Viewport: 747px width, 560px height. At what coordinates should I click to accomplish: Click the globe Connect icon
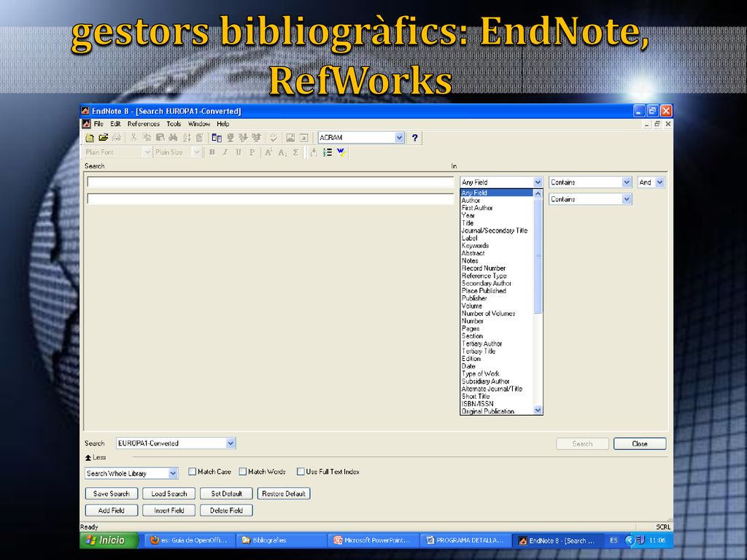click(230, 138)
